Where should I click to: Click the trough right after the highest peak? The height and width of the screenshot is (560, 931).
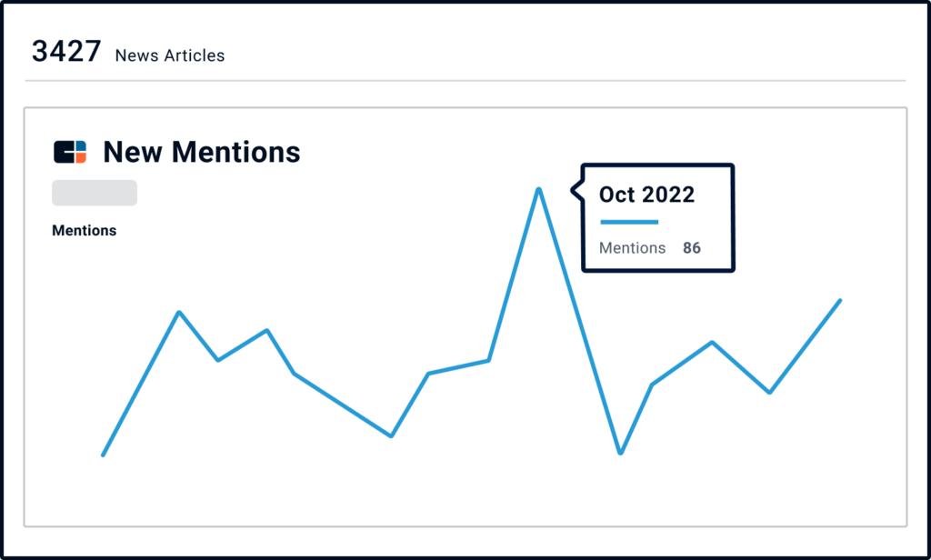[620, 453]
